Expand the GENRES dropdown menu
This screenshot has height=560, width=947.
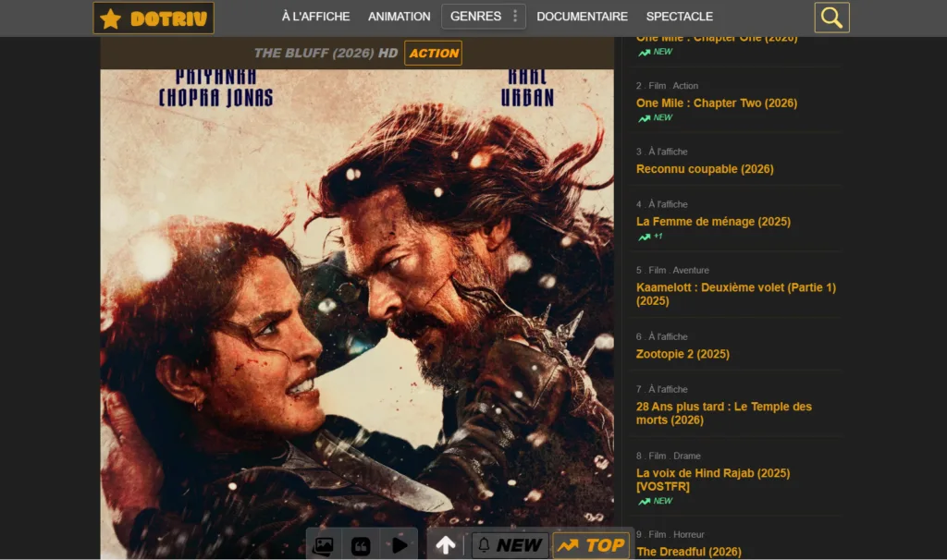(x=475, y=17)
